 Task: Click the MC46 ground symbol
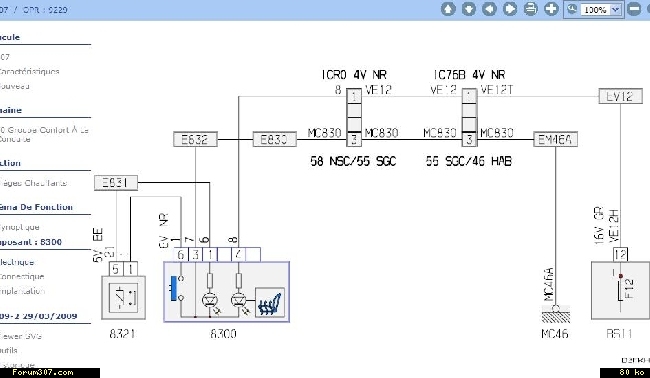[x=555, y=315]
